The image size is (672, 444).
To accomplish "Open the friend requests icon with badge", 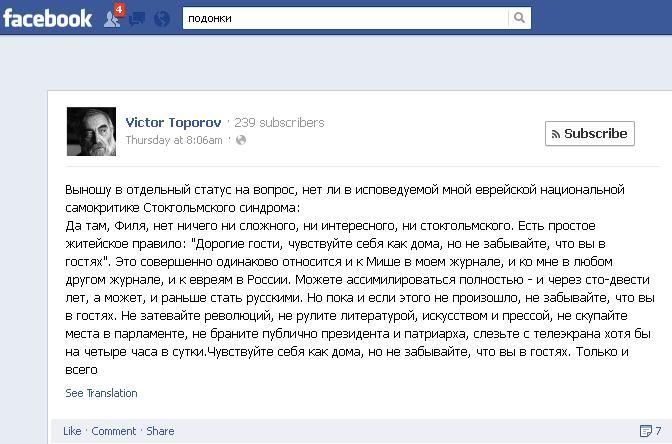I will (112, 19).
